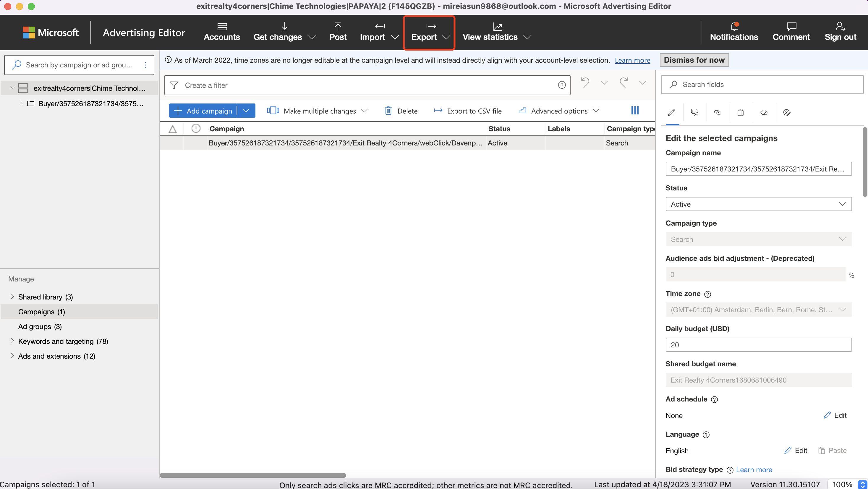868x489 pixels.
Task: Expand the Export dropdown arrow
Action: (x=446, y=37)
